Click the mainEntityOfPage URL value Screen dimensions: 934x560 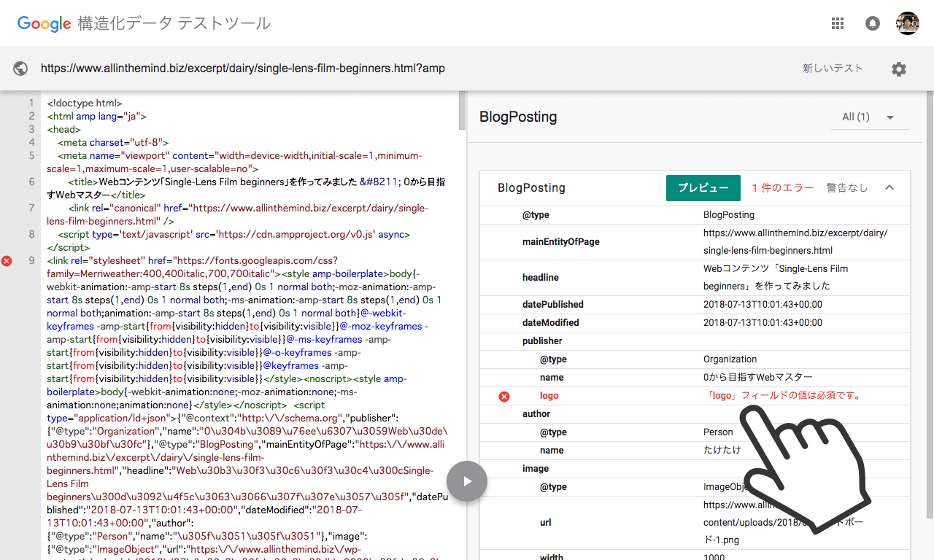[x=795, y=241]
